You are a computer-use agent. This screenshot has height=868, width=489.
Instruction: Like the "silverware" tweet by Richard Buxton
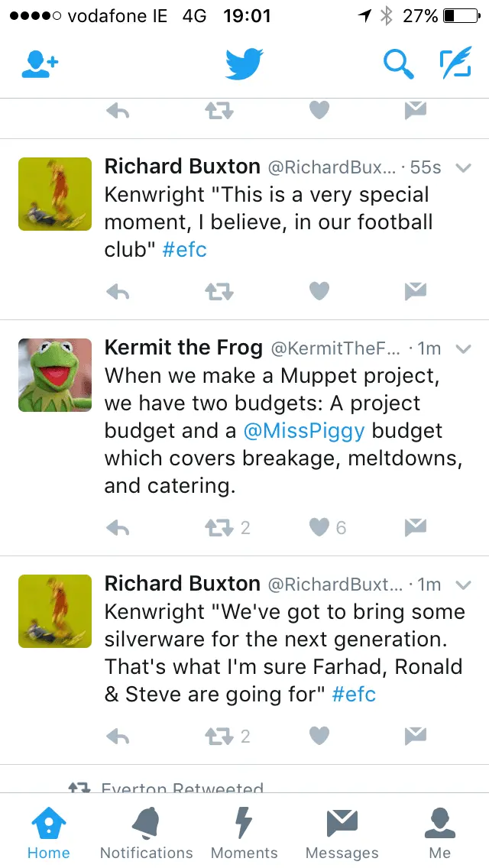(x=319, y=736)
